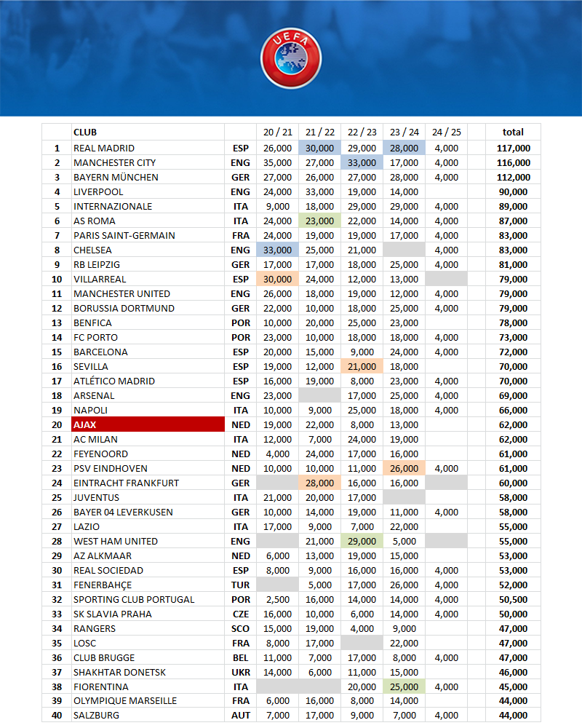Click the RANGERS club name

[95, 629]
